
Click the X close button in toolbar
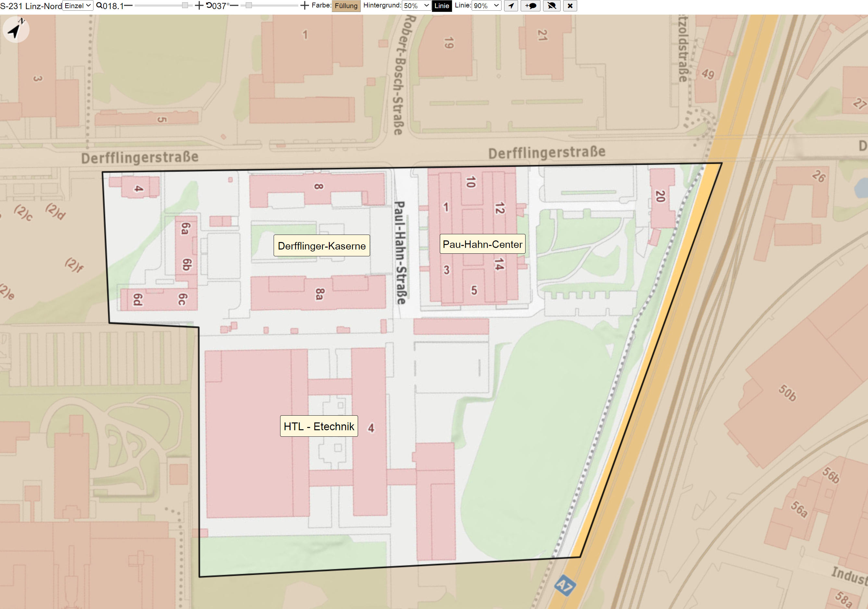pyautogui.click(x=570, y=6)
